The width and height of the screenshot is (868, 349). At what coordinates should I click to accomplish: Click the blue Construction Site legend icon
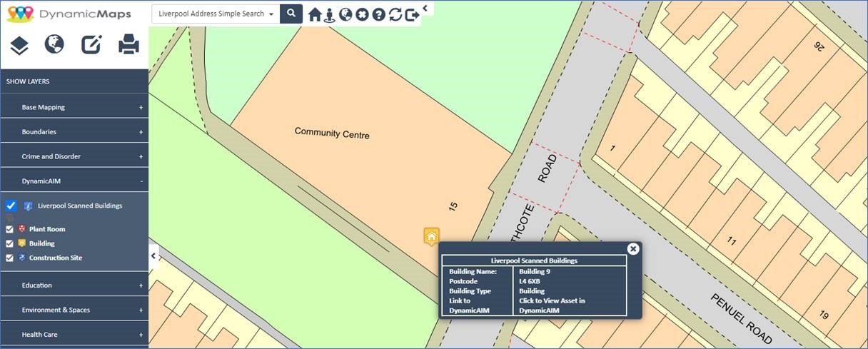[x=21, y=258]
